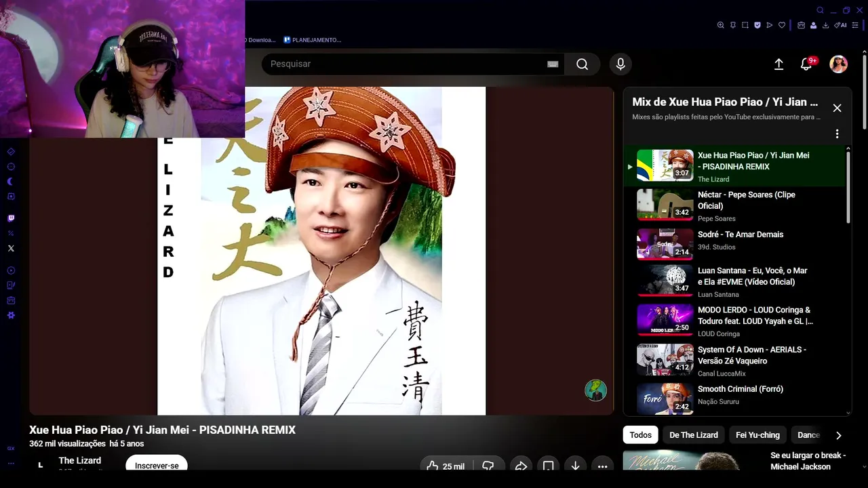
Task: Select the Fei Yu-ching filter chip
Action: [757, 435]
